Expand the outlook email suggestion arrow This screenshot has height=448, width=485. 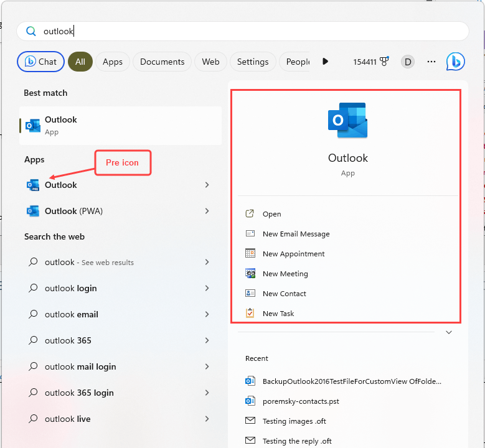(x=207, y=314)
